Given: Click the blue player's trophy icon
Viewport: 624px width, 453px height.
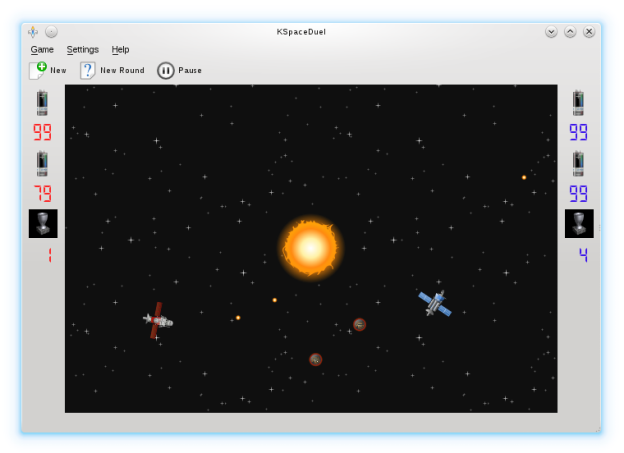Looking at the screenshot, I should 579,224.
